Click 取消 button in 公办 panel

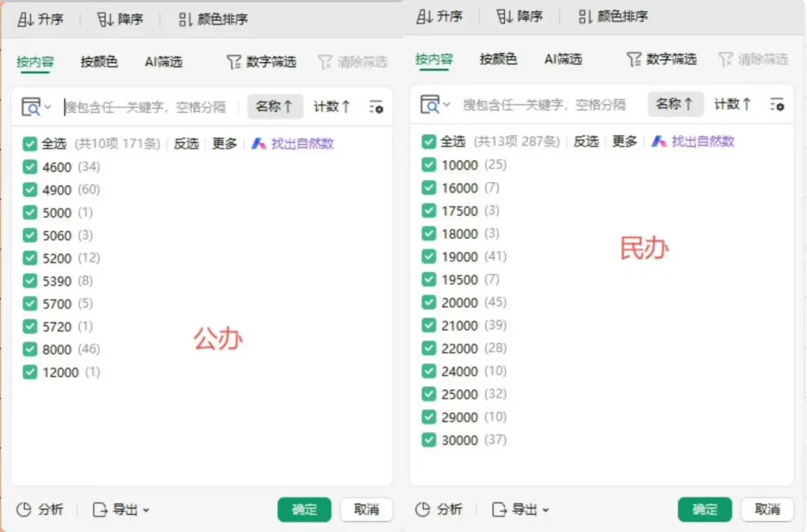point(366,510)
